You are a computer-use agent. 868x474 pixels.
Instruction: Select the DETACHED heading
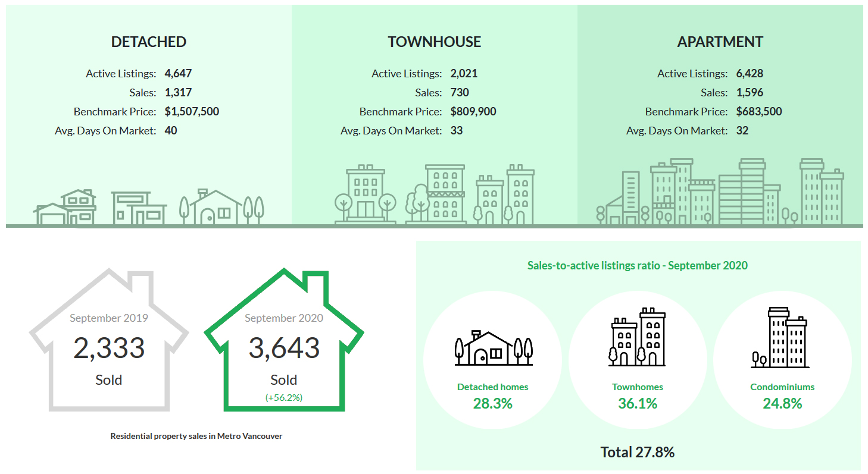tap(149, 42)
